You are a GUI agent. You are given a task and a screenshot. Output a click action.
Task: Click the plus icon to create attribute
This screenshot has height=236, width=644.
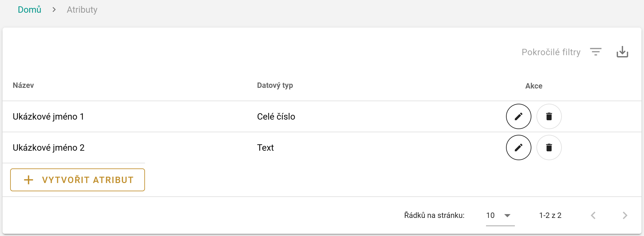click(29, 180)
